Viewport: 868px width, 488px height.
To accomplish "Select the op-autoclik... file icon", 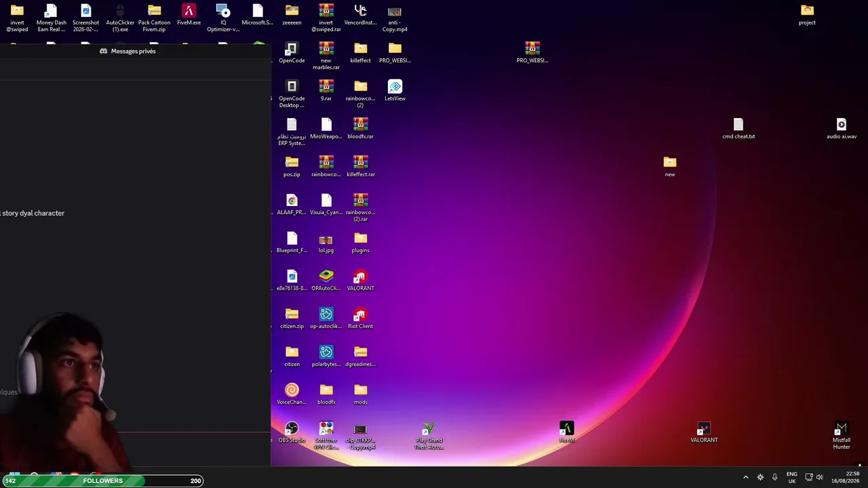I will pos(326,319).
